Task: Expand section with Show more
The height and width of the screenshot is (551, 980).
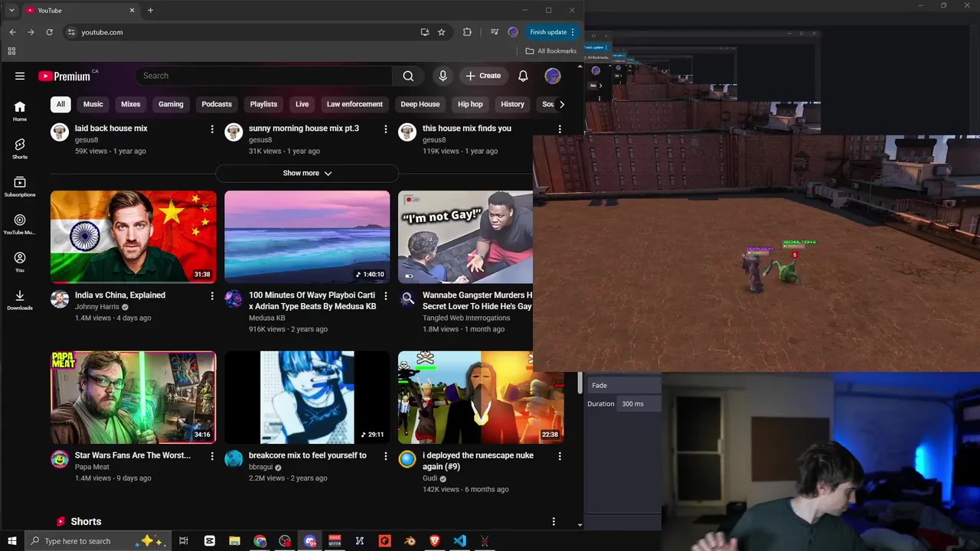Action: point(307,173)
